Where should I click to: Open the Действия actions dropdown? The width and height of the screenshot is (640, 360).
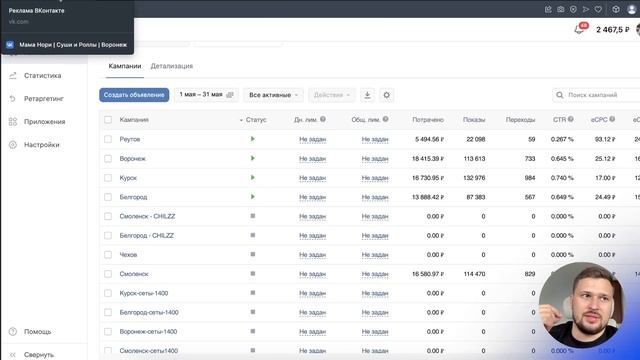331,95
